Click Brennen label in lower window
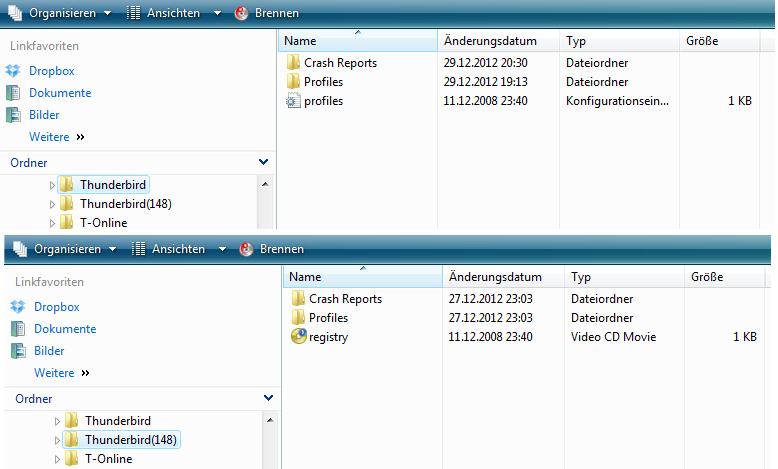Viewport: 778px width, 469px height. tap(282, 249)
